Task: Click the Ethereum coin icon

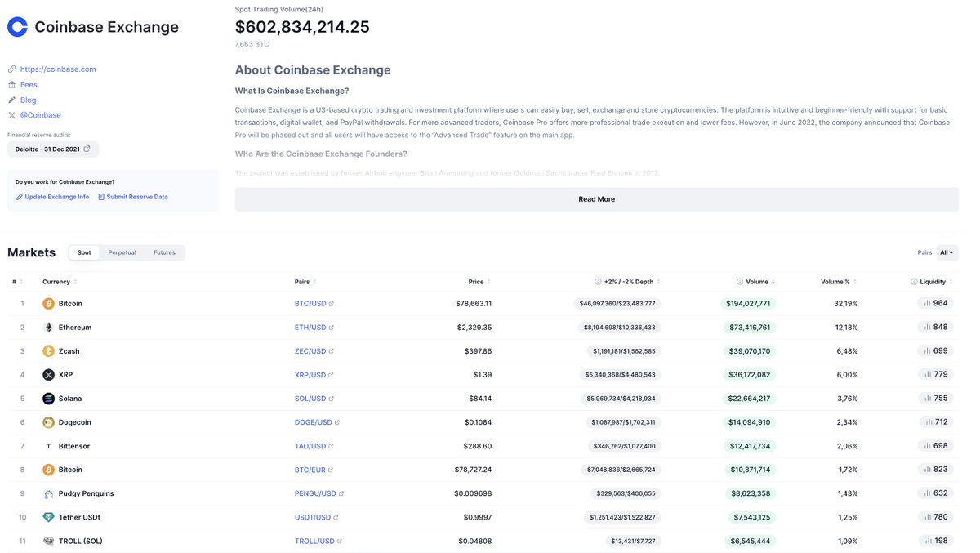Action: click(x=48, y=328)
